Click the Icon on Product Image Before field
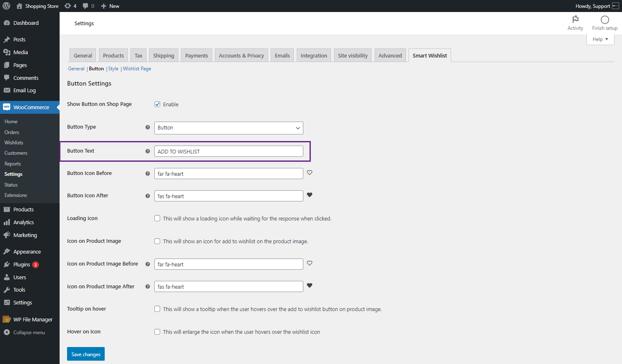The image size is (622, 364). [x=228, y=264]
